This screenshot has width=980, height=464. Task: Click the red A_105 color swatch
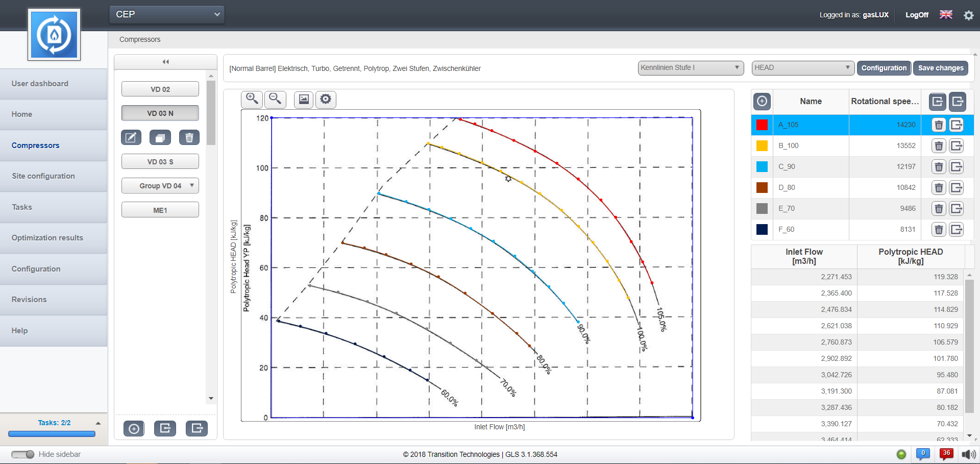click(762, 125)
